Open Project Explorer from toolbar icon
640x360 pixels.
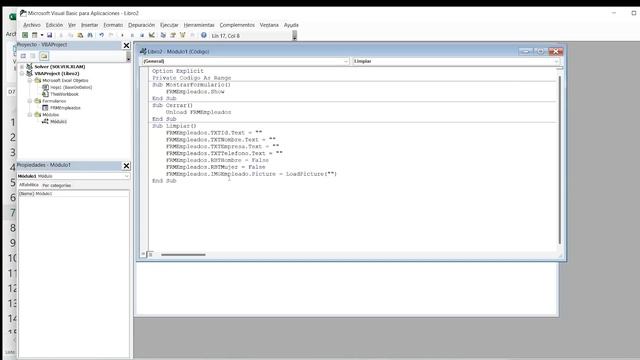(x=163, y=36)
